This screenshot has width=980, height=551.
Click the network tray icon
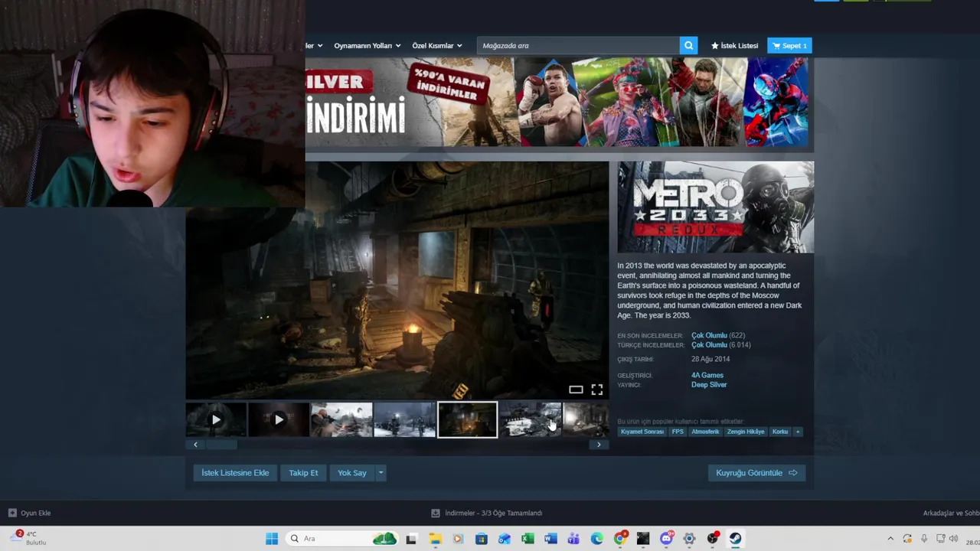[x=940, y=539]
